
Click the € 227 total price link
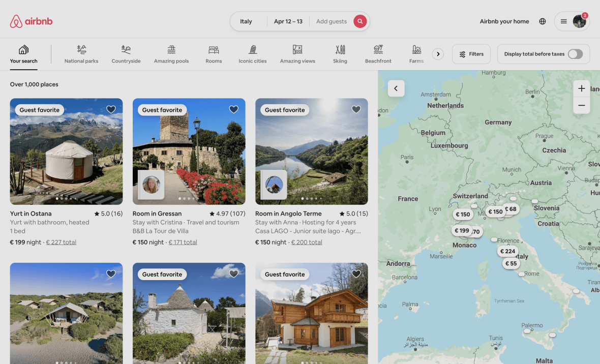tap(61, 242)
